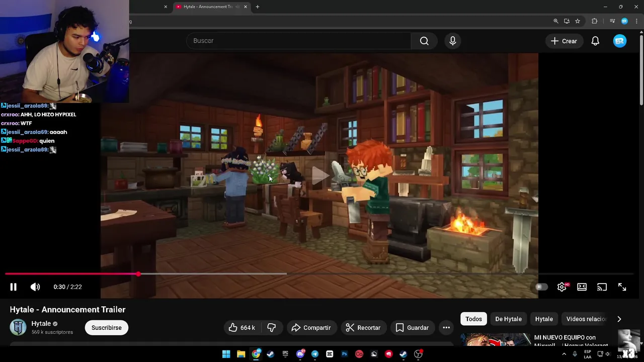Open Telegram from the taskbar

point(315,354)
